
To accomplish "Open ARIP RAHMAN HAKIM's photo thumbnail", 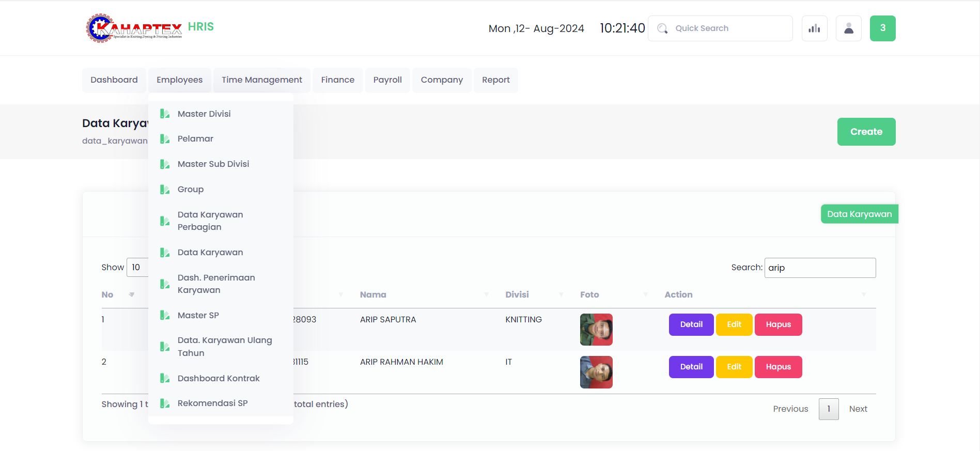I will pyautogui.click(x=596, y=372).
